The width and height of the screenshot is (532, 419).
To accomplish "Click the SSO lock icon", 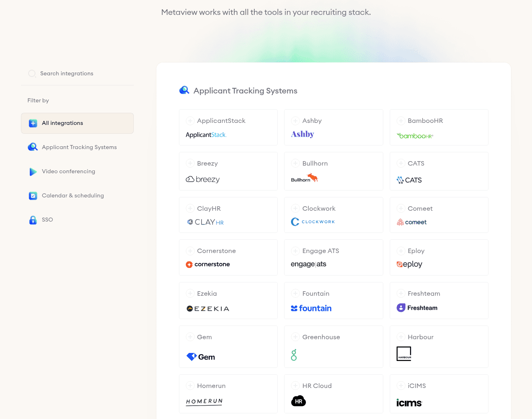I will pyautogui.click(x=33, y=220).
